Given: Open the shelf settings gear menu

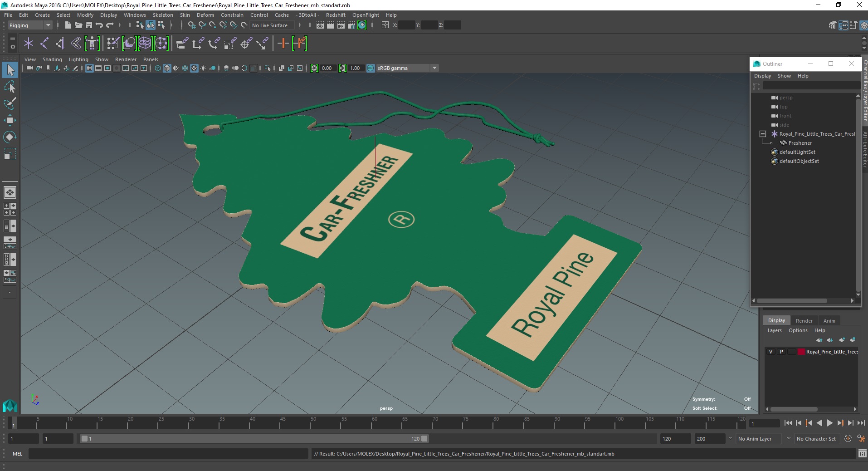Looking at the screenshot, I should 12,47.
